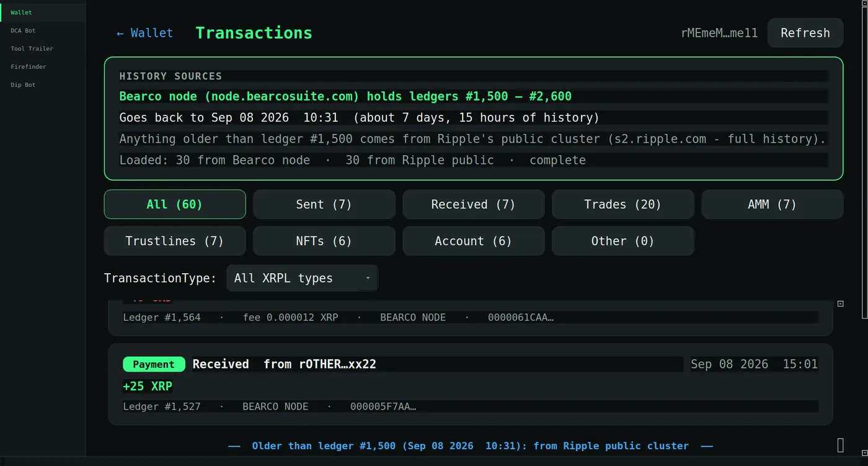Click the fee 0.000012 XRP value
868x466 pixels.
click(x=291, y=317)
